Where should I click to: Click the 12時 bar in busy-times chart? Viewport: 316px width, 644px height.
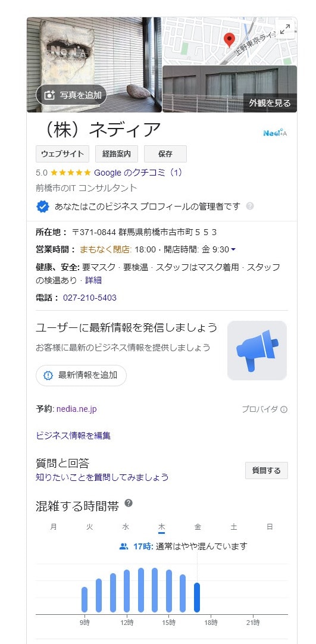click(x=127, y=591)
